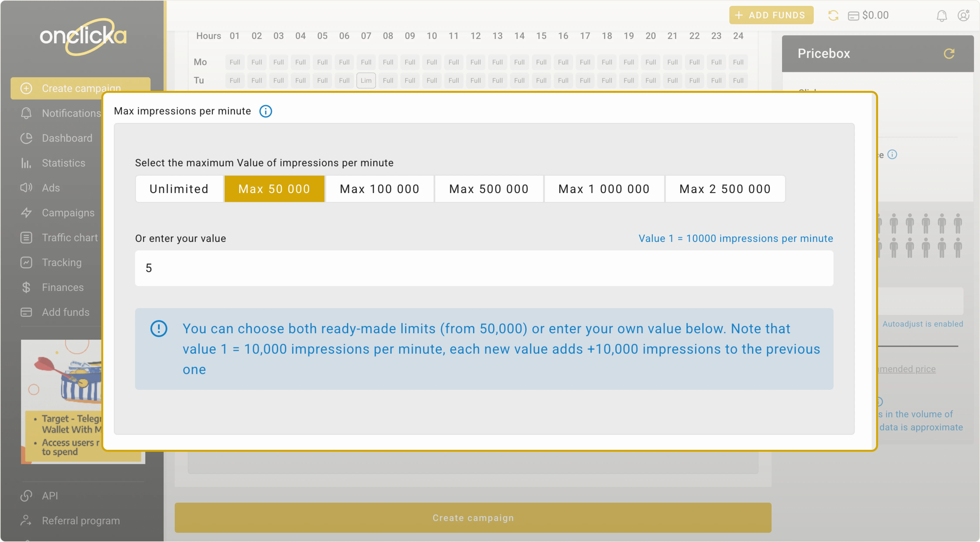Image resolution: width=980 pixels, height=542 pixels.
Task: Click the Add funds card icon
Action: point(26,312)
